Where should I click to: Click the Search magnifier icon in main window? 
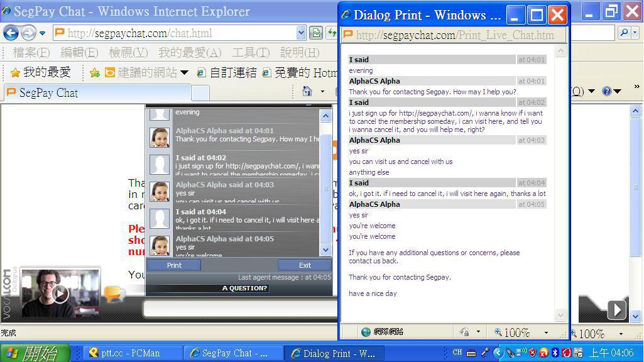[x=625, y=33]
